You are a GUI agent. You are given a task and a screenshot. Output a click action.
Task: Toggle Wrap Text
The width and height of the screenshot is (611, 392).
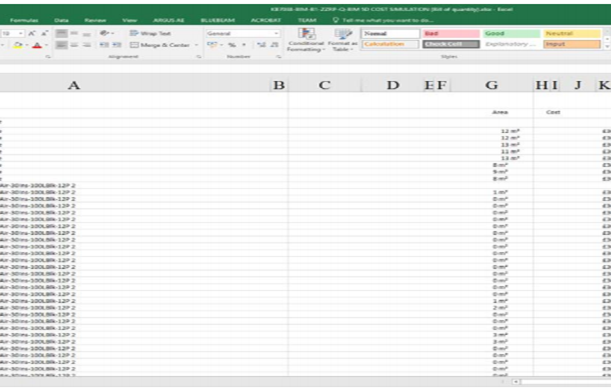[150, 34]
